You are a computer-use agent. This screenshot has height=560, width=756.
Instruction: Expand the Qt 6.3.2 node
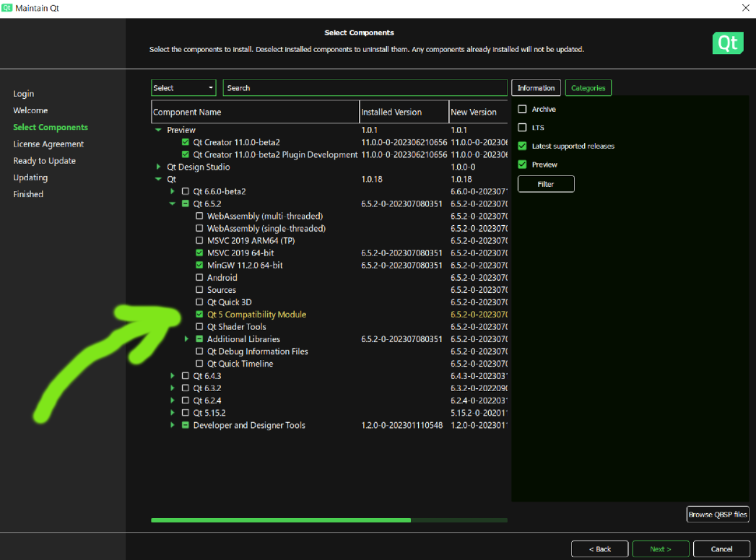point(172,388)
